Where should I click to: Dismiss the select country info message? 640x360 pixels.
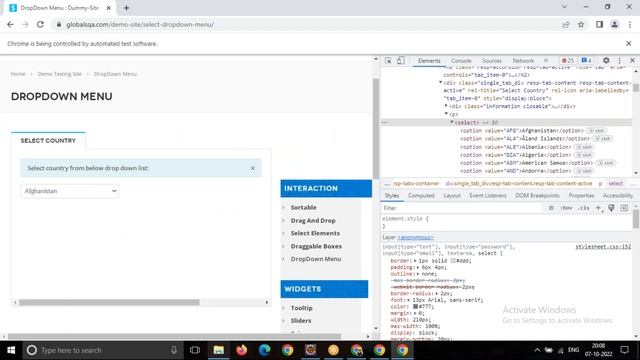click(x=252, y=168)
